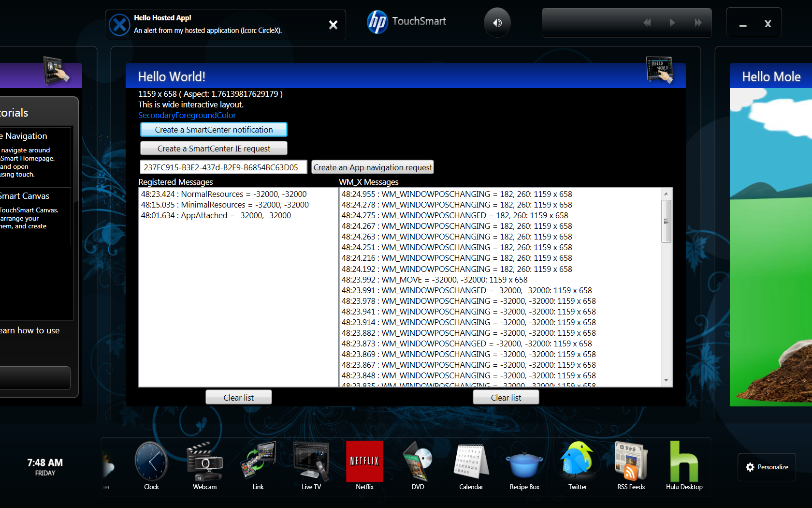Click the volume speaker button
This screenshot has height=508, width=812.
click(497, 23)
